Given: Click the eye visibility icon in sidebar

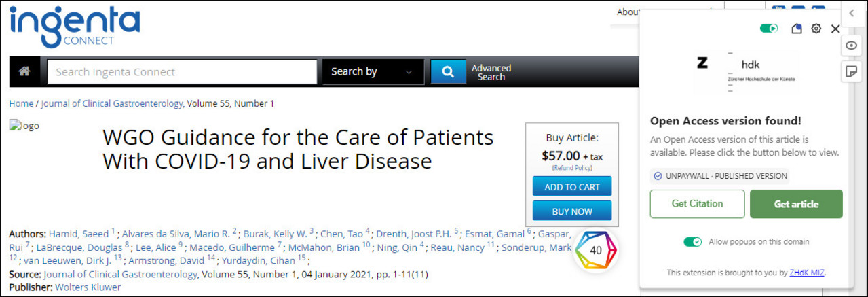Looking at the screenshot, I should coord(852,46).
